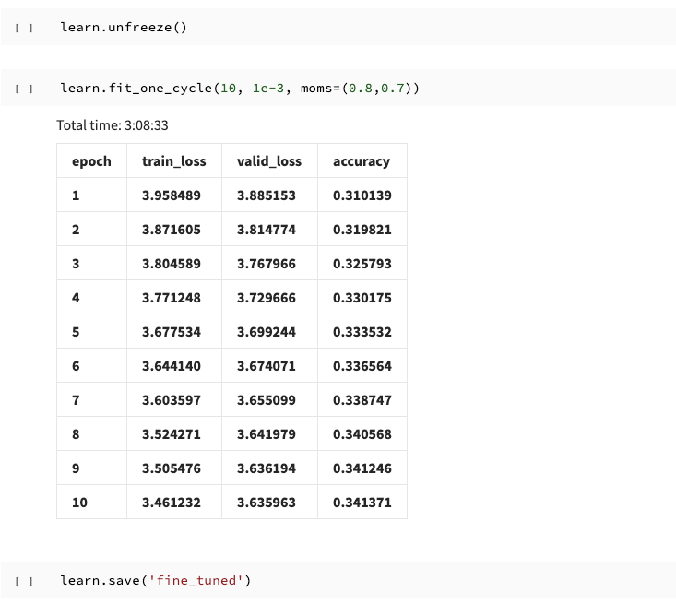Run the learn.save cell
Viewport: 676px width, 616px height.
[x=24, y=581]
